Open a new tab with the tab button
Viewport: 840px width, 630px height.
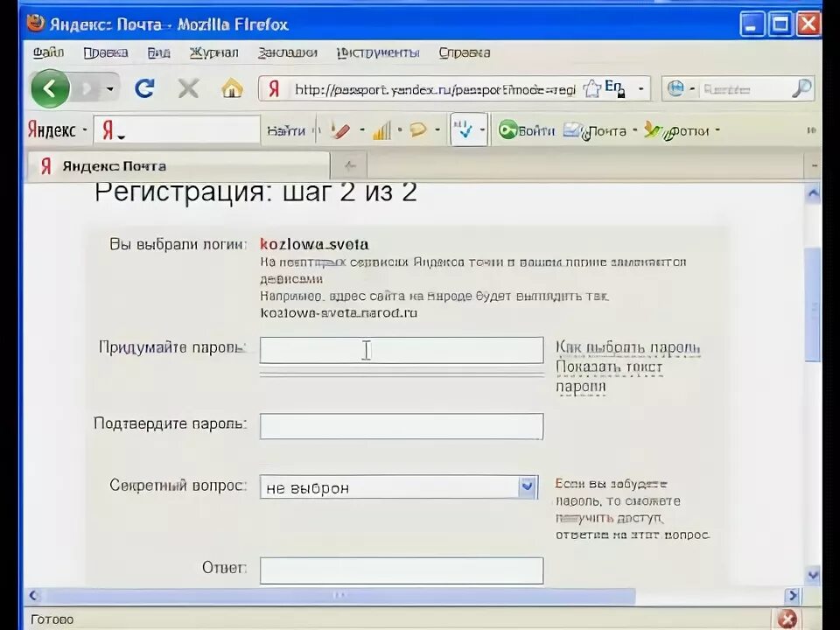349,166
